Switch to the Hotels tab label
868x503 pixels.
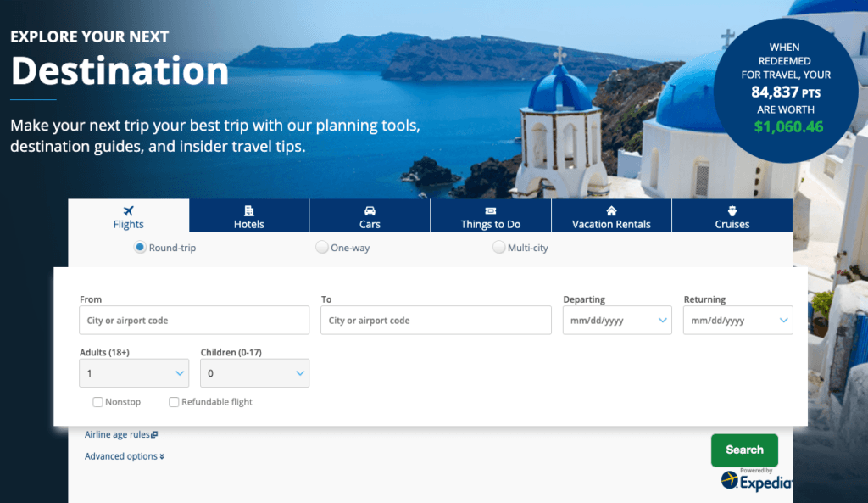(x=249, y=224)
